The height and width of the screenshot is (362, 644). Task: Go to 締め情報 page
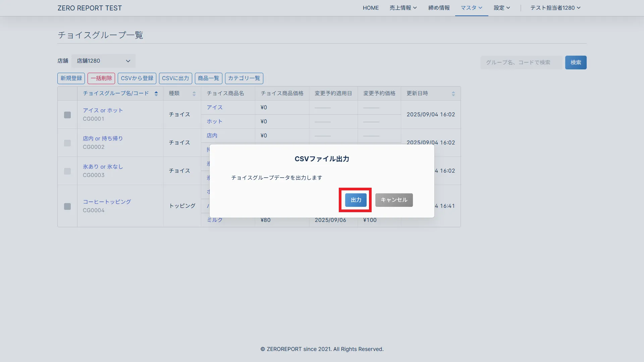tap(439, 8)
